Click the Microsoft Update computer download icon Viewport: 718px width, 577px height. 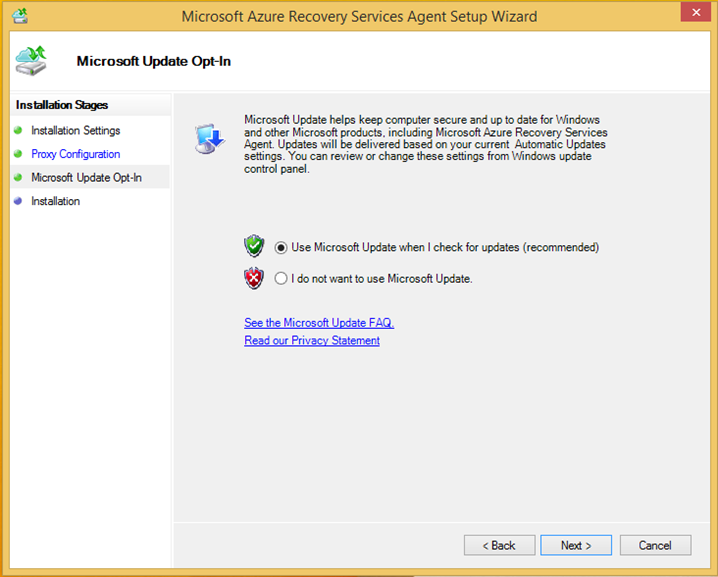click(x=210, y=138)
